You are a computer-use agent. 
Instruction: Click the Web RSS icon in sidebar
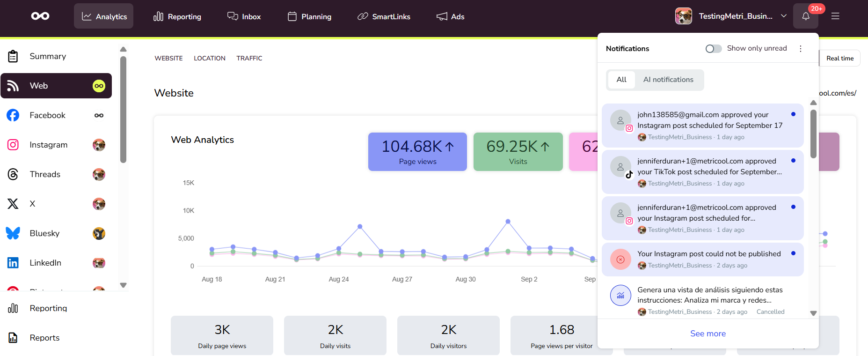click(x=13, y=86)
